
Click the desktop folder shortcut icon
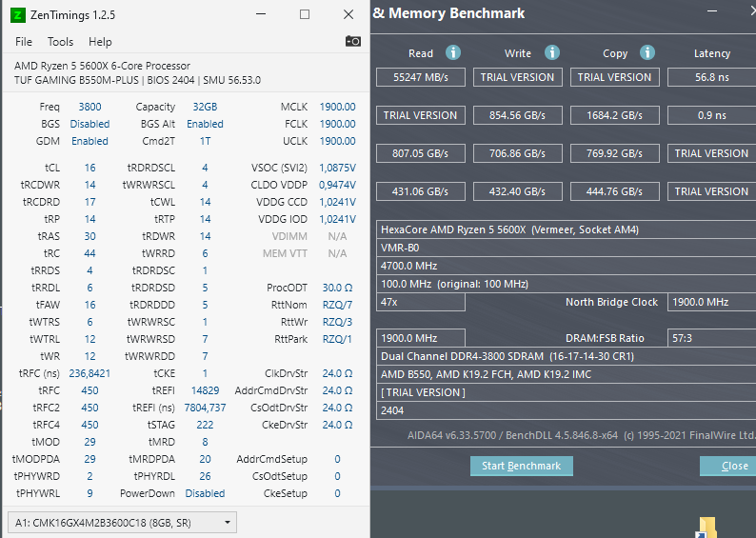[706, 528]
